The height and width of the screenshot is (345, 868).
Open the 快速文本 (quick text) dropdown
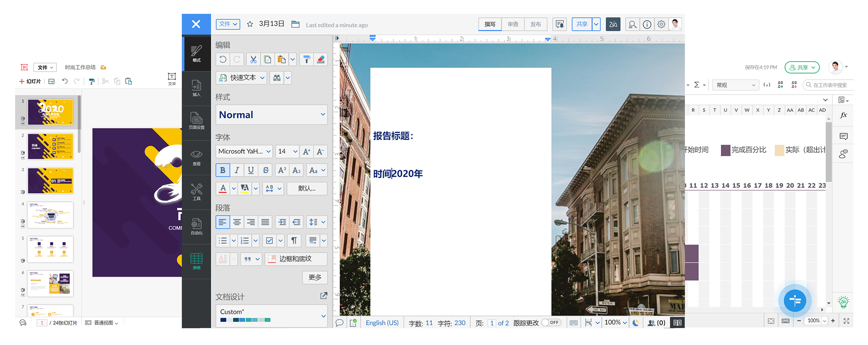coord(242,78)
